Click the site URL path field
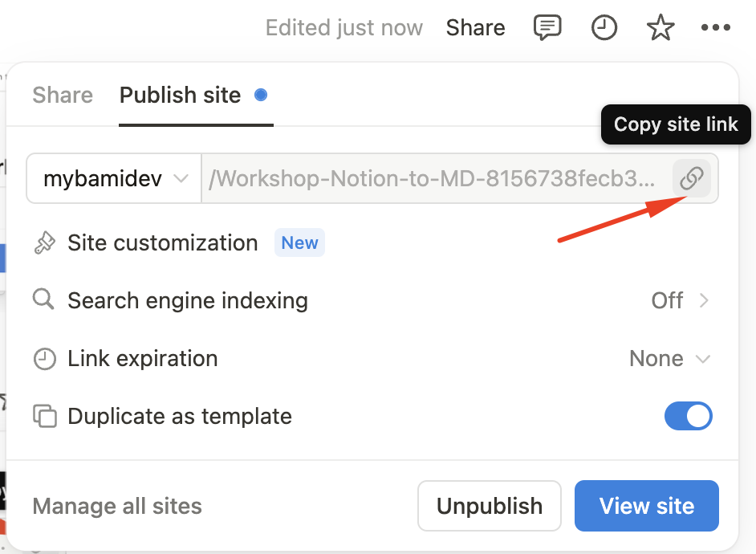This screenshot has width=756, height=554. 433,178
